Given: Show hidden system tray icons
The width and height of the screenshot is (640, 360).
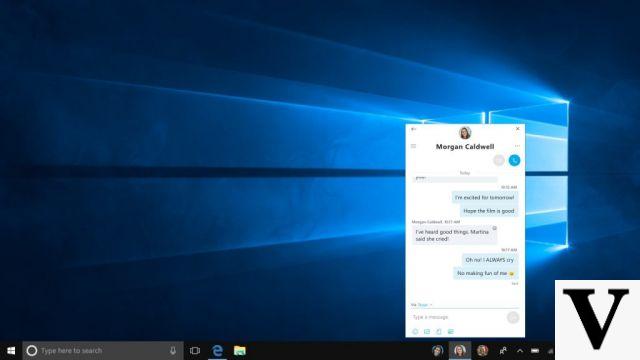Looking at the screenshot, I should (x=520, y=351).
